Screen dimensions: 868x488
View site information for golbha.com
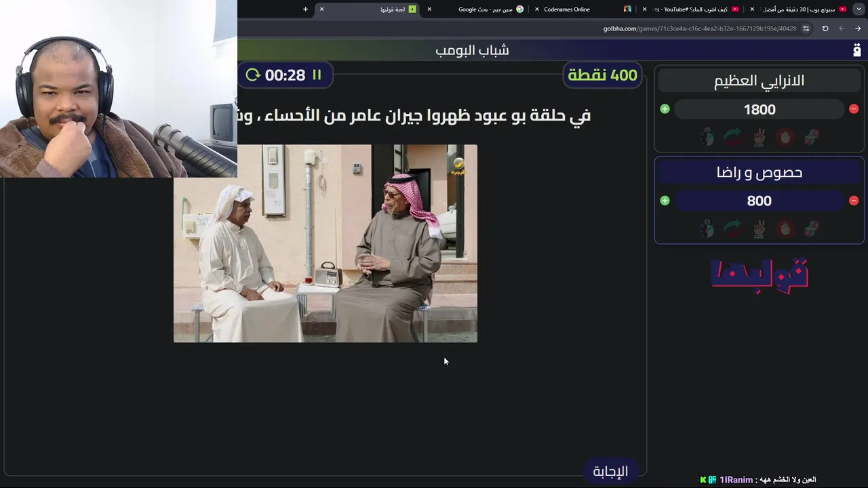click(806, 28)
